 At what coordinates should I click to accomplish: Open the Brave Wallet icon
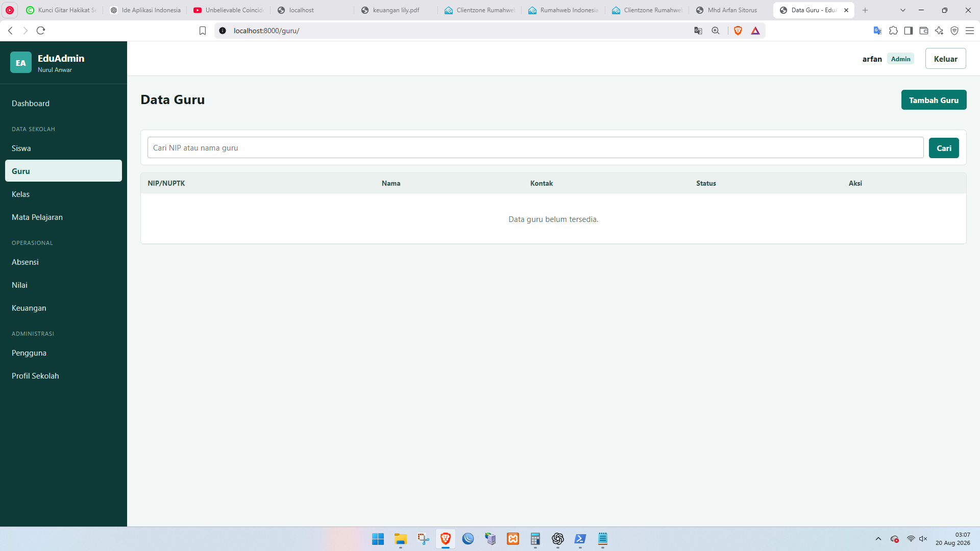pyautogui.click(x=924, y=31)
